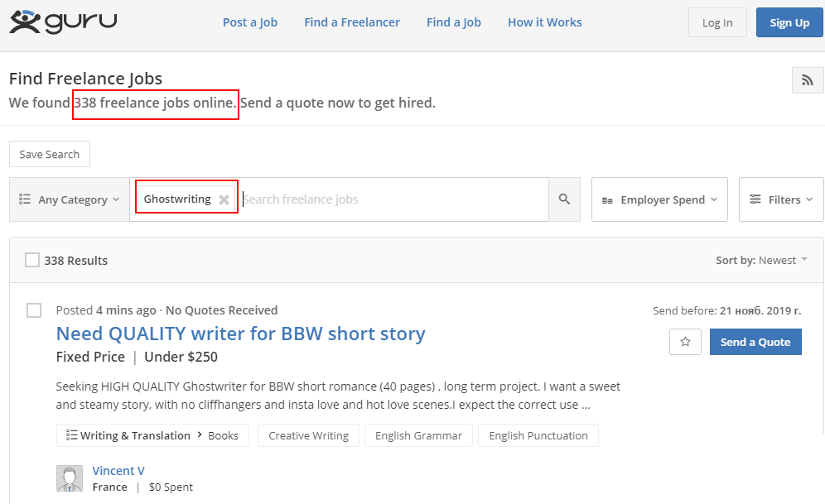Click the Writing & Translation category tag

tap(135, 435)
